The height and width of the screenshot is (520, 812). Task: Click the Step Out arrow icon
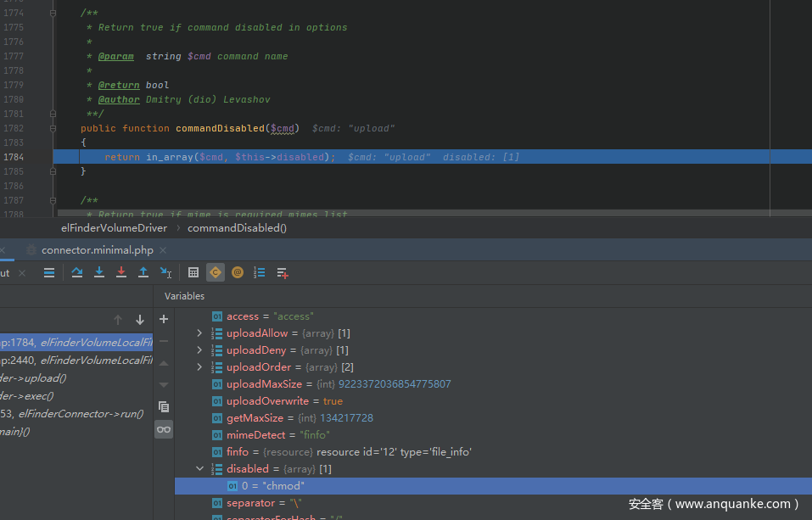tap(143, 272)
